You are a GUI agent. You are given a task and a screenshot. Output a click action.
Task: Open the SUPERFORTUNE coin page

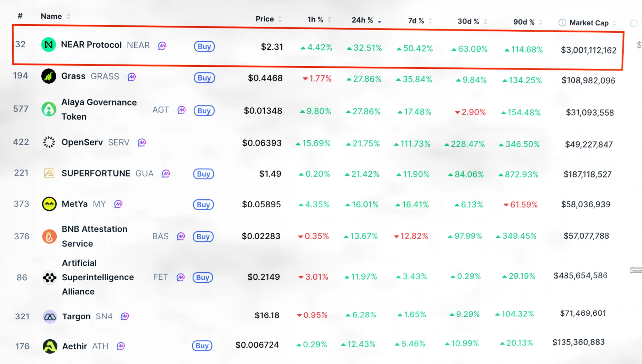point(96,173)
